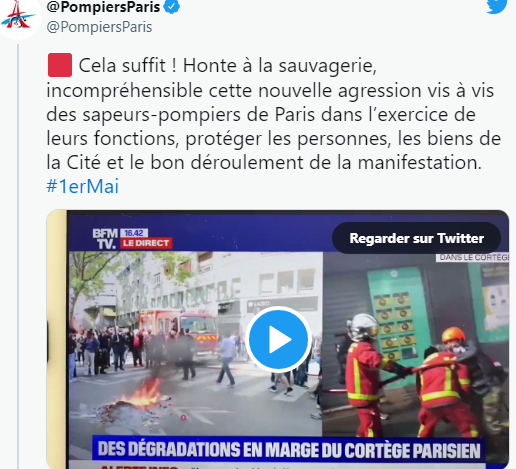Click the DES DÉGRADATIONS headline banner
516x469 pixels.
(288, 449)
